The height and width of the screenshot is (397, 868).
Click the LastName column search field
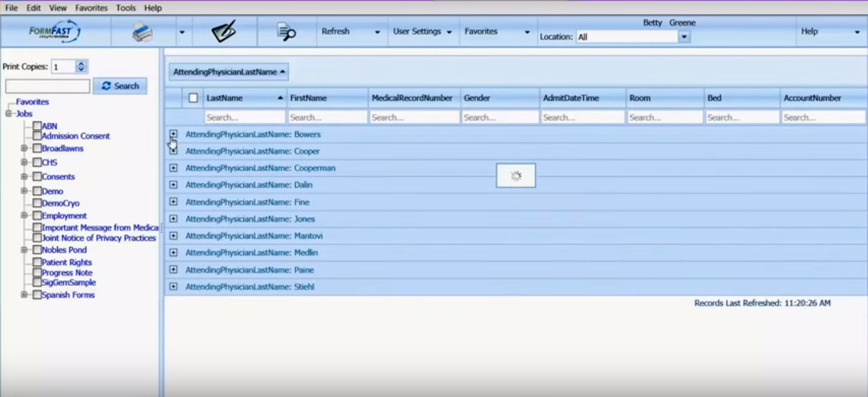tap(245, 118)
